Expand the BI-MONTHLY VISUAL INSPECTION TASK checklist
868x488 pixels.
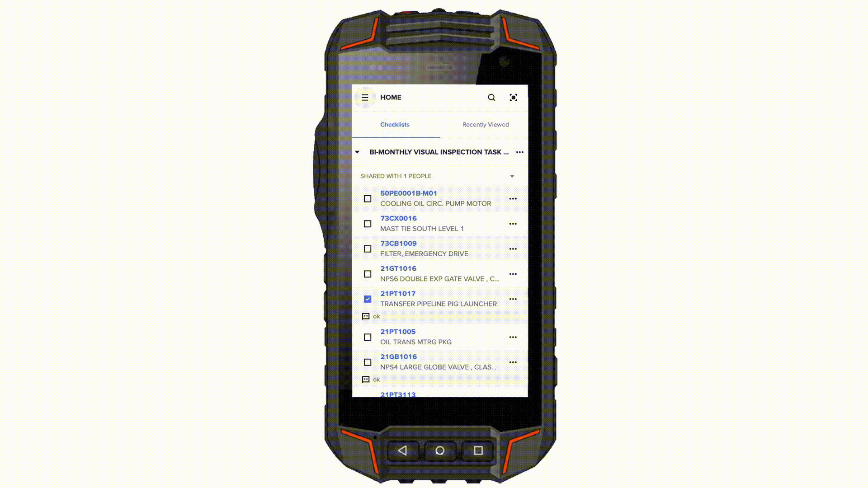[357, 152]
